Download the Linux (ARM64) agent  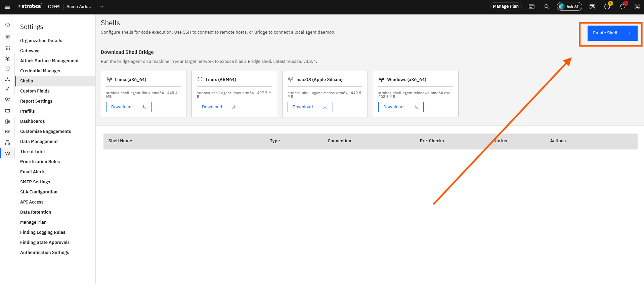[219, 107]
